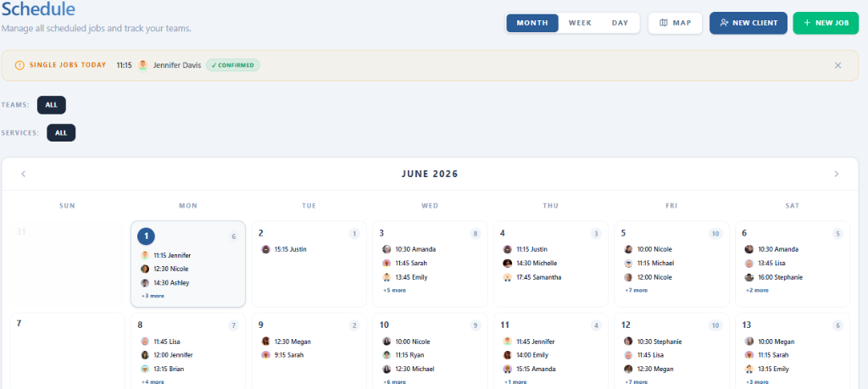Expand +4 more on June 8
868x389 pixels.
coord(153,382)
